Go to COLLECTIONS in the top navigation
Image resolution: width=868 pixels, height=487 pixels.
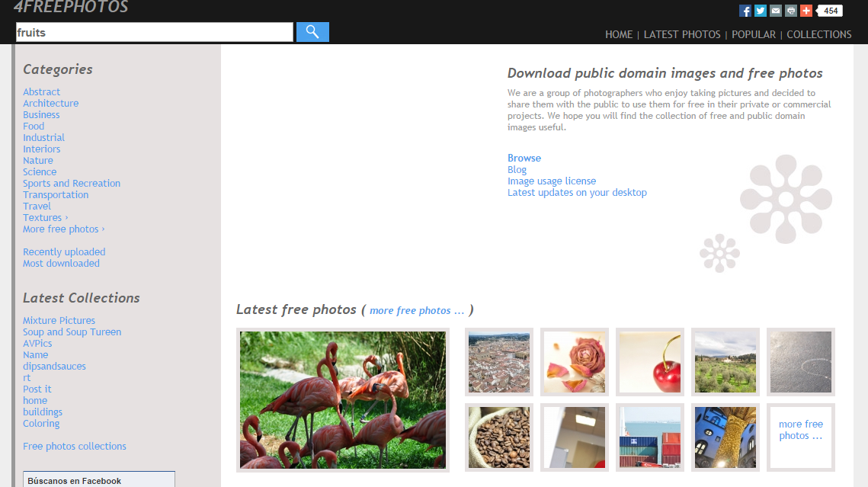(x=818, y=34)
